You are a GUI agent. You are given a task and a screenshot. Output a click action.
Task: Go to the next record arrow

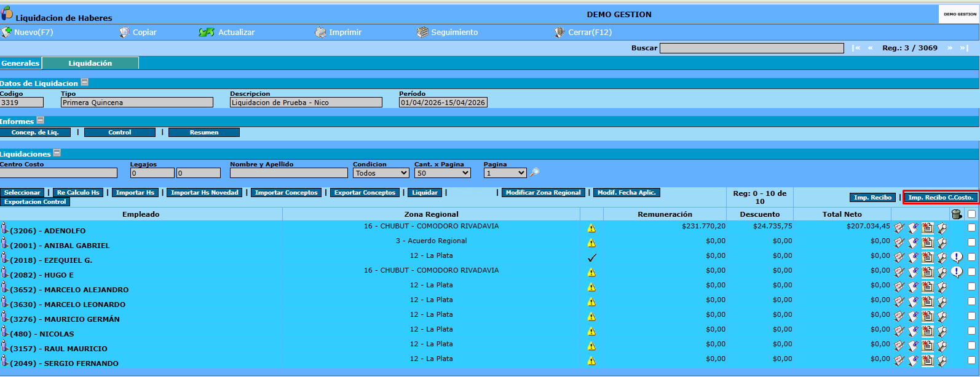pos(950,48)
